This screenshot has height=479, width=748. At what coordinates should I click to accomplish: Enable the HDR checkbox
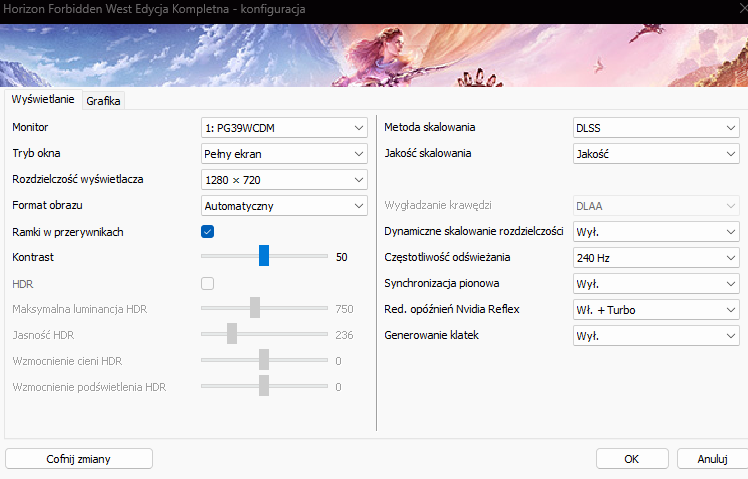pos(208,283)
